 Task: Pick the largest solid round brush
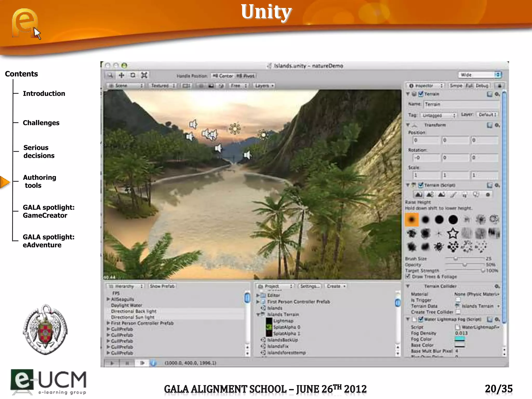tap(453, 220)
